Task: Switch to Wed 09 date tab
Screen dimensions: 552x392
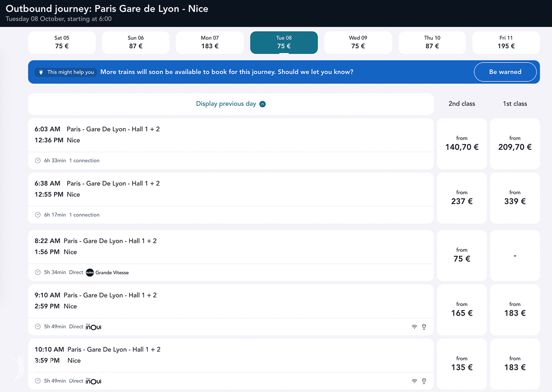Action: pos(358,42)
